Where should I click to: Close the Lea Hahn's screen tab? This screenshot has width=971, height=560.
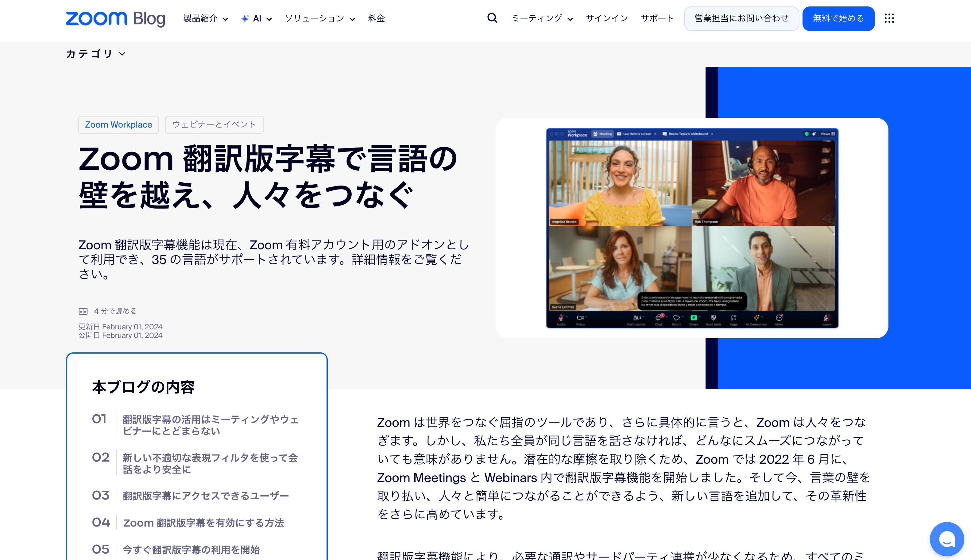pos(656,134)
